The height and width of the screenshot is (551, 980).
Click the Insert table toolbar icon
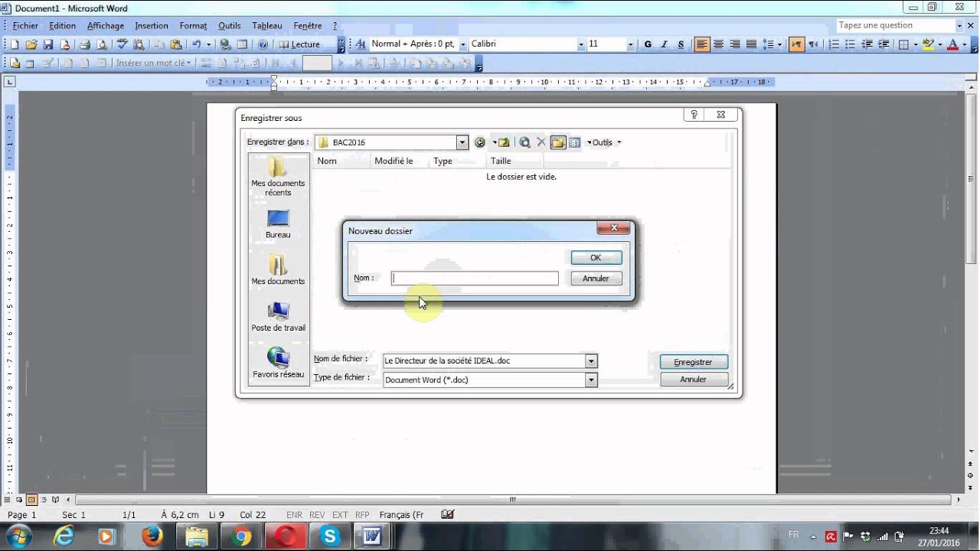click(x=243, y=44)
